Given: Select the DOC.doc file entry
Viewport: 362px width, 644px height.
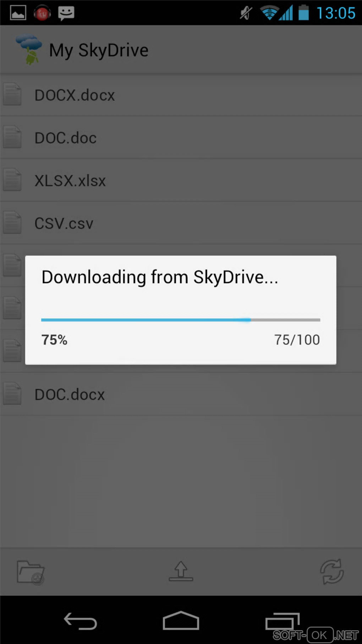Looking at the screenshot, I should coord(181,137).
